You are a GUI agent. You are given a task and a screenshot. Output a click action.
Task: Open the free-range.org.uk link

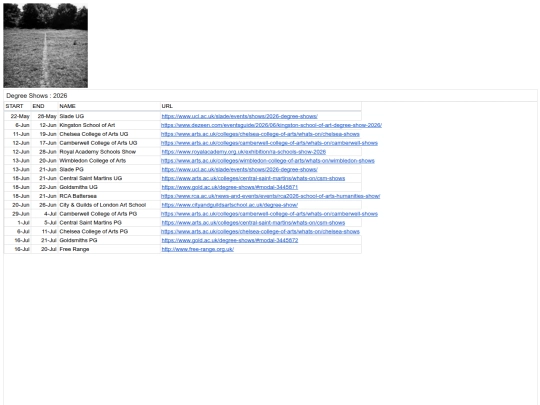pyautogui.click(x=198, y=249)
